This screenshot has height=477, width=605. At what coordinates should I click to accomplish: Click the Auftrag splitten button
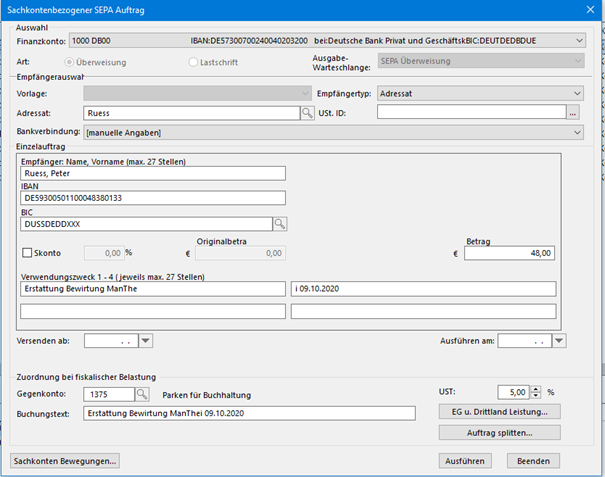(499, 433)
